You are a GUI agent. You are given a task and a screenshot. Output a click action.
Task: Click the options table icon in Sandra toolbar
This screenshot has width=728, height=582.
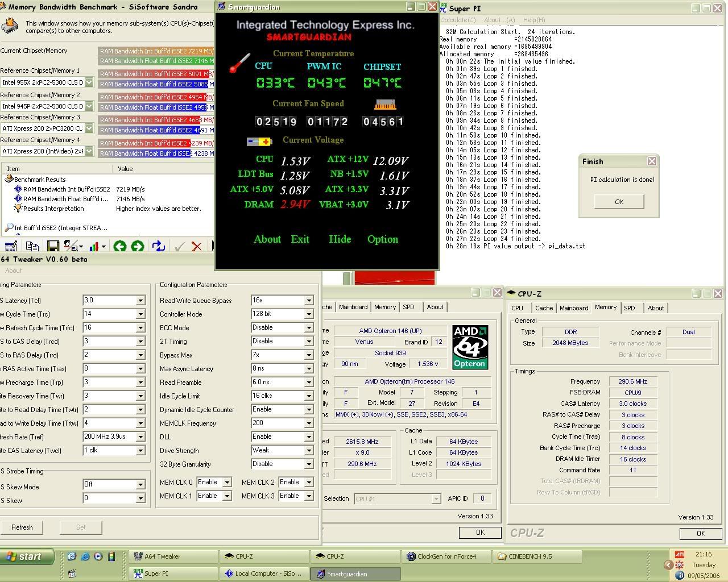(x=11, y=246)
